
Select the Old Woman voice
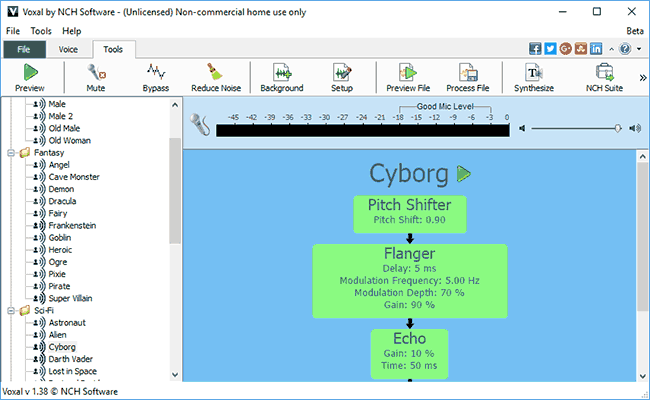click(x=70, y=141)
